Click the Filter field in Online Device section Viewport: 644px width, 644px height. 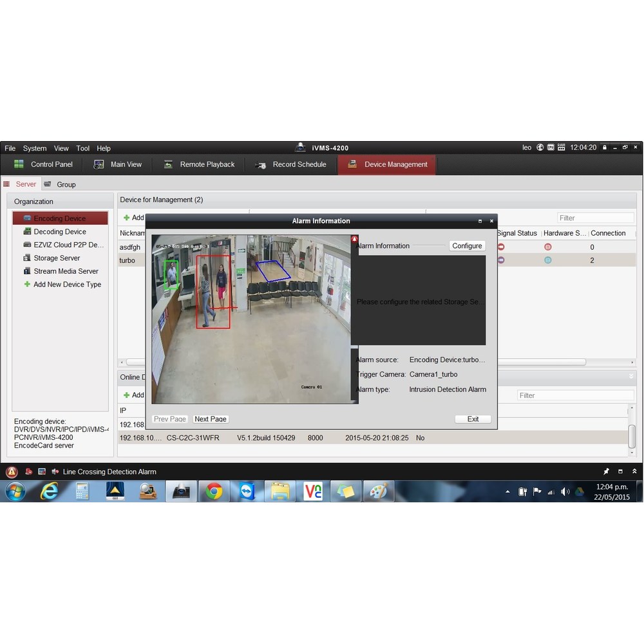(x=575, y=395)
